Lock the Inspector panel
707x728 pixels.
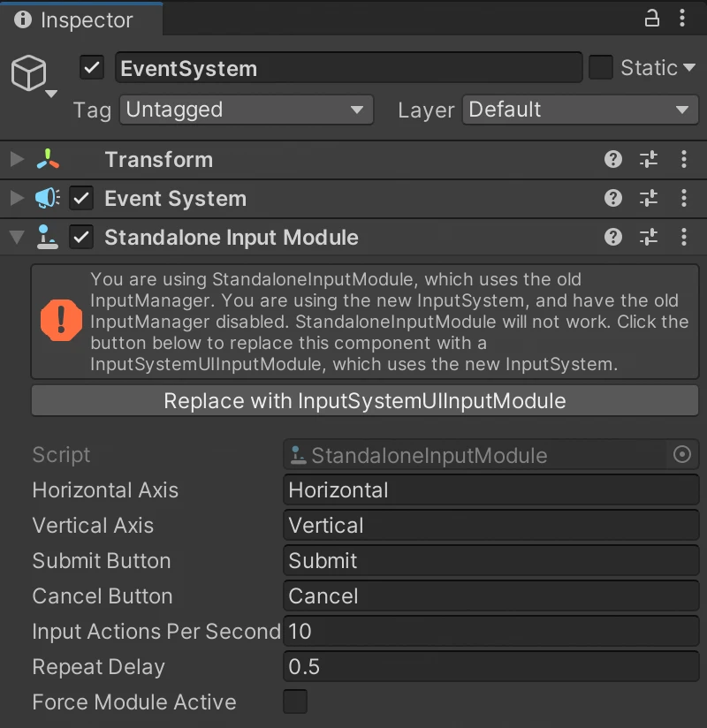click(652, 19)
